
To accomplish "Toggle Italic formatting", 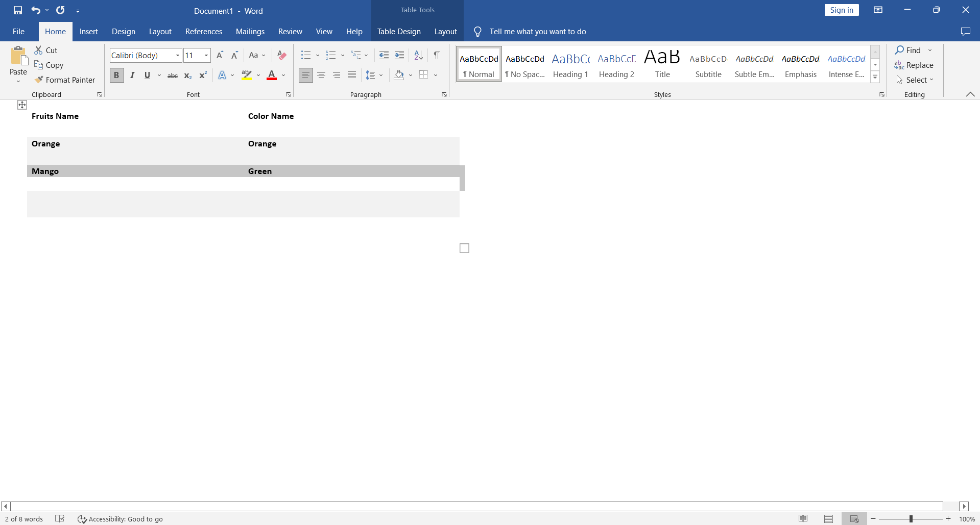I will click(x=132, y=76).
